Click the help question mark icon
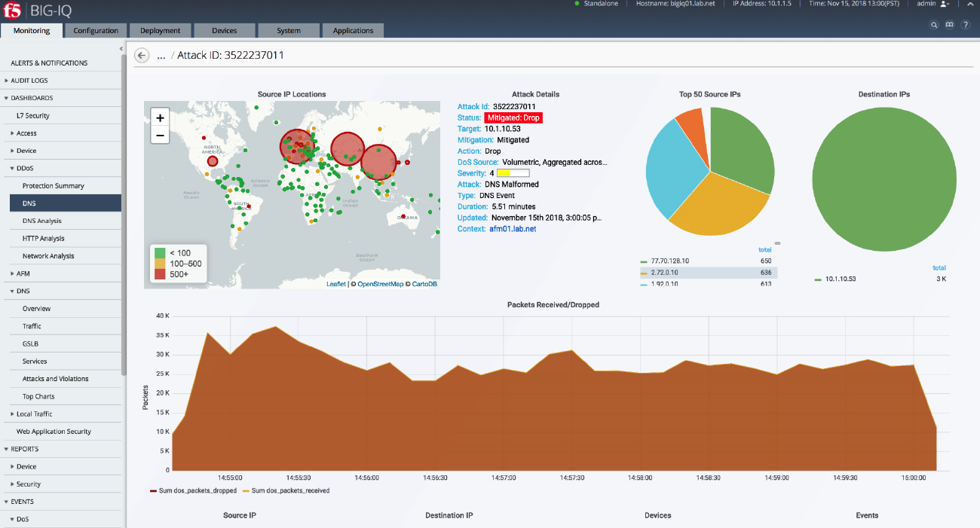Screen dimensions: 980x528 click(965, 25)
